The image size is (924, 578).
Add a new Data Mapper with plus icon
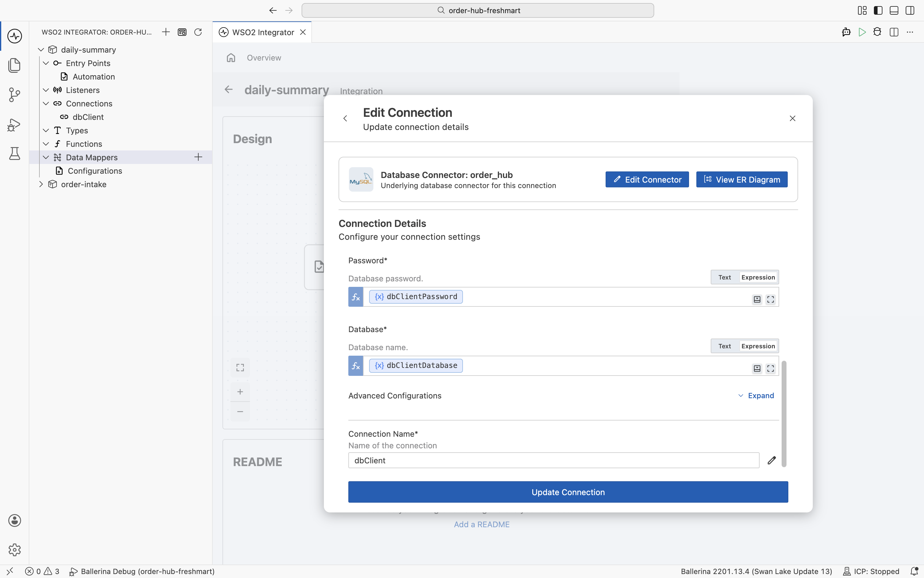(198, 157)
